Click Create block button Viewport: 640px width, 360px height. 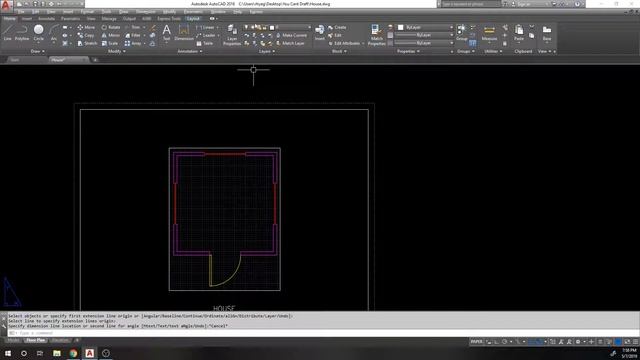click(337, 27)
